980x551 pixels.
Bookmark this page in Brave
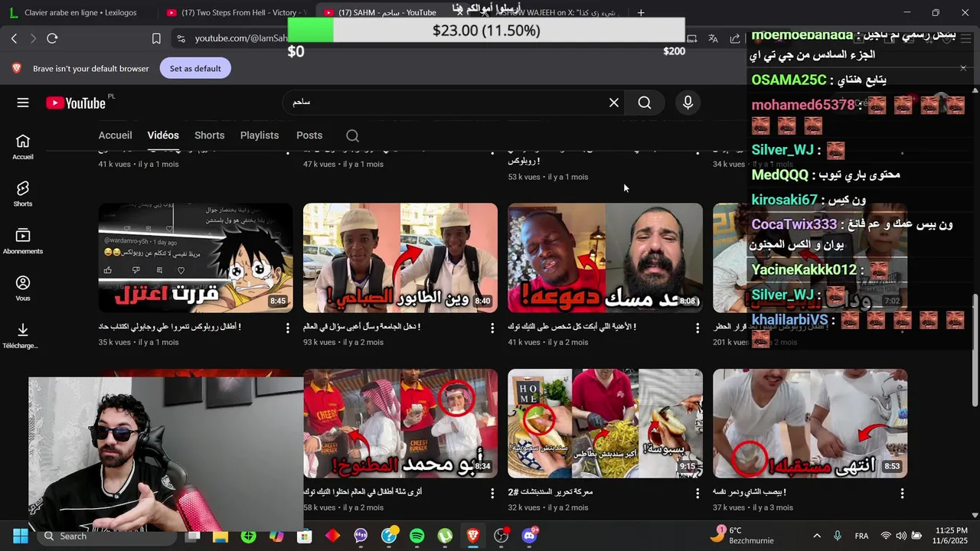click(x=156, y=38)
